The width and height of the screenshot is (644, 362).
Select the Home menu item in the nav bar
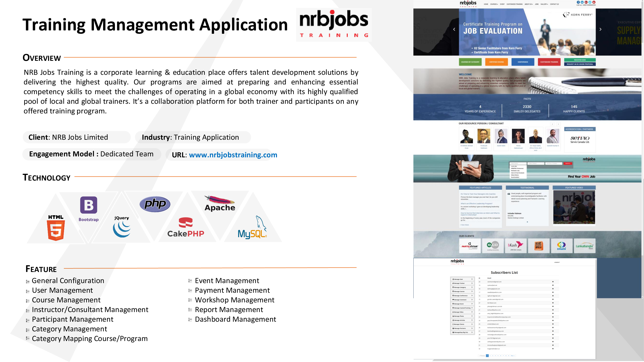[x=486, y=4]
